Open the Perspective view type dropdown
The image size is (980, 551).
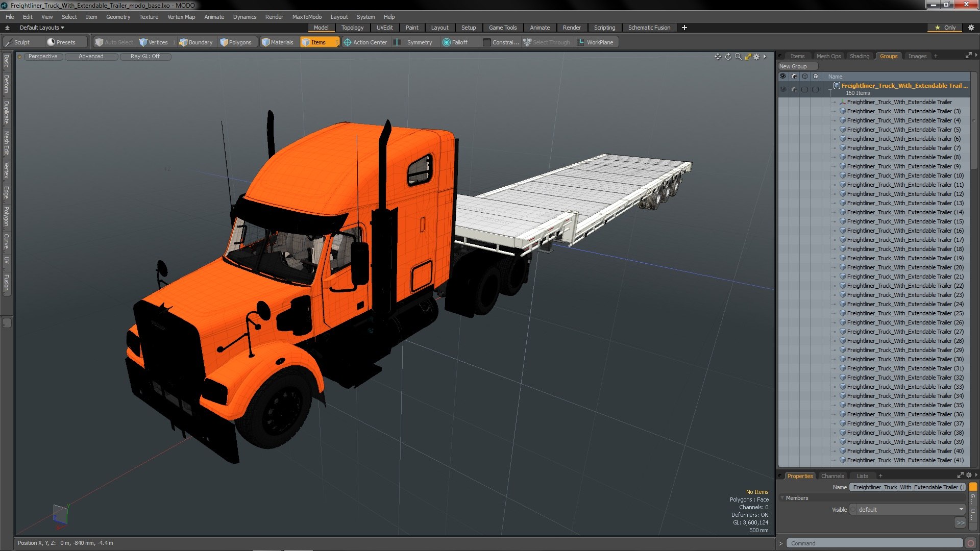[43, 57]
